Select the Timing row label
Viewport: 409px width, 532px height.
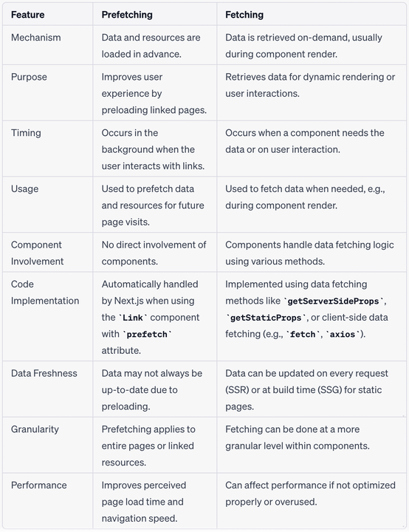(x=26, y=133)
